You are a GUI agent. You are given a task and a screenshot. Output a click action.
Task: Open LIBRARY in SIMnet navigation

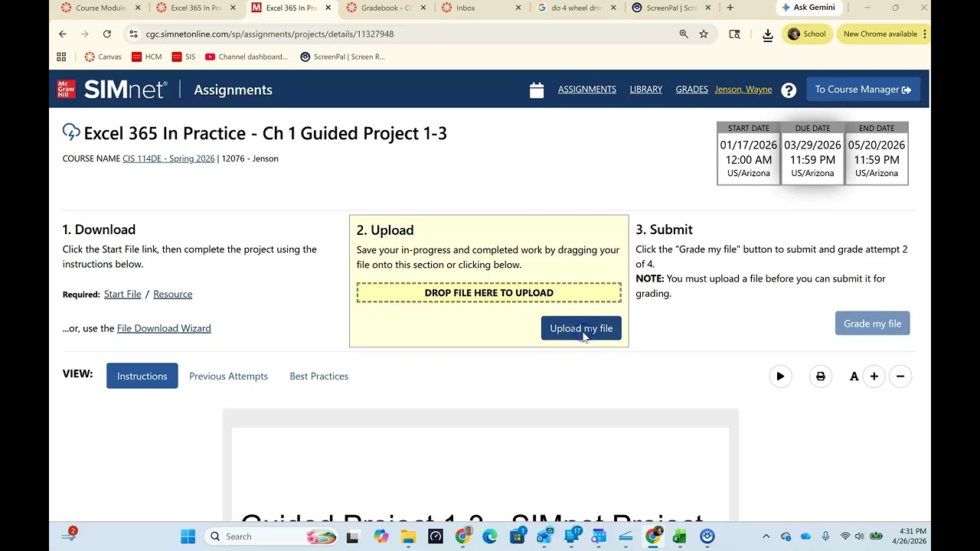646,90
